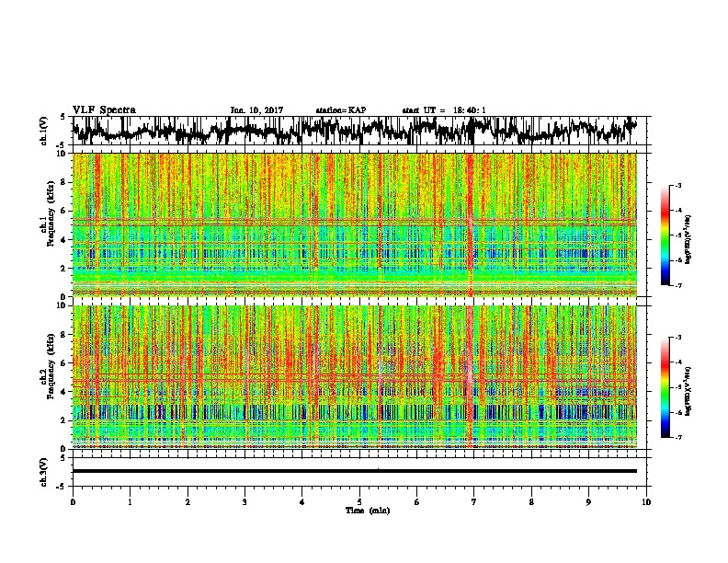Click the date text "Jan. 10, 2017"
Screen dimensions: 728x563
pos(256,110)
